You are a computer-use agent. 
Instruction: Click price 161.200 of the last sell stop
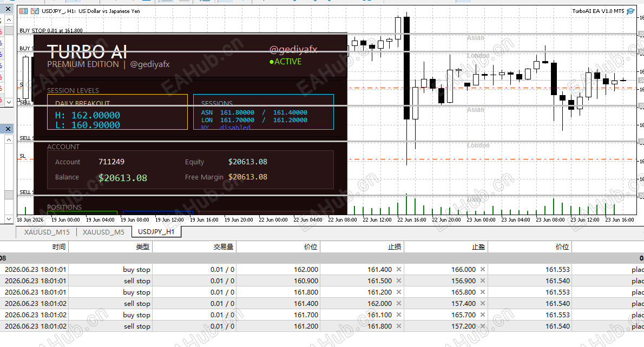[306, 326]
